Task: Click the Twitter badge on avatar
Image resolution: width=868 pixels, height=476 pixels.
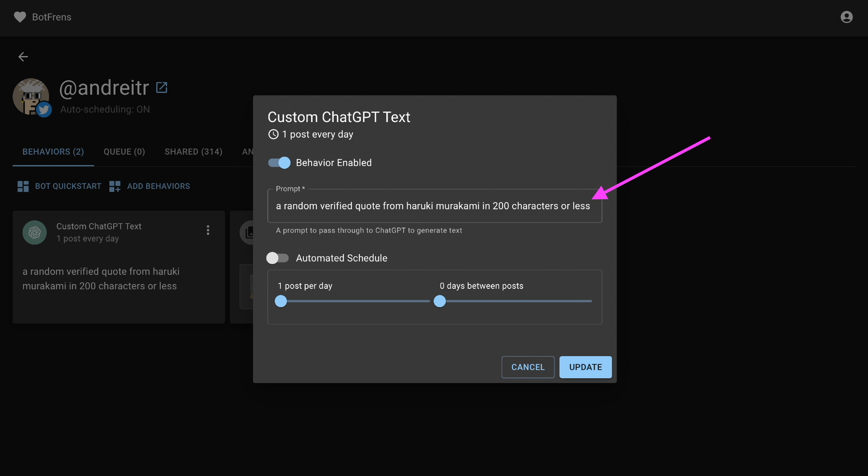Action: (44, 109)
